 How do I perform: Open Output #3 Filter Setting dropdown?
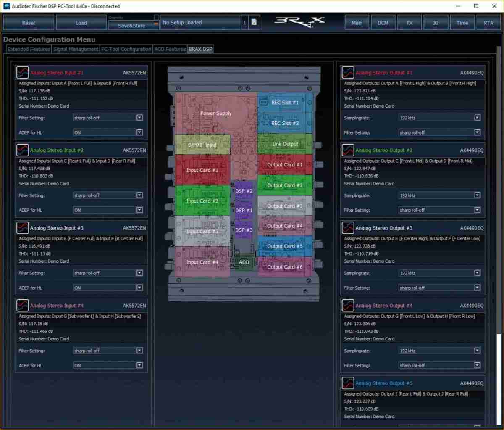click(x=440, y=288)
